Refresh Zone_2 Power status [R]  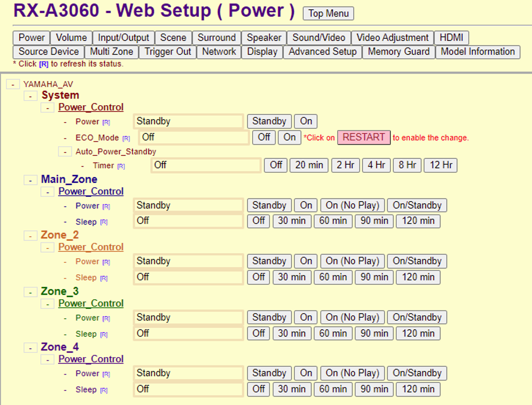click(106, 262)
